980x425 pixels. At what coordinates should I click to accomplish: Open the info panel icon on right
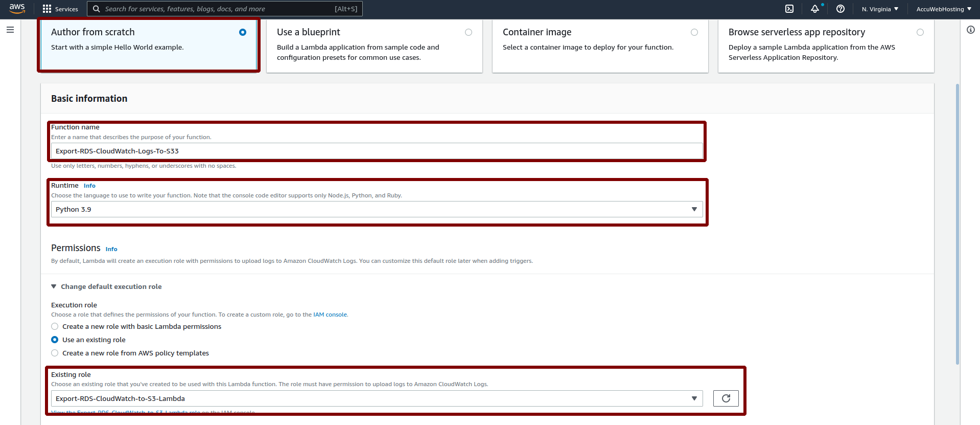(970, 30)
